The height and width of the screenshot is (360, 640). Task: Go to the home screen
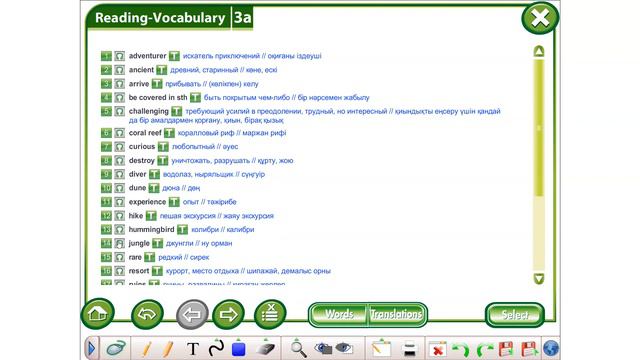pyautogui.click(x=98, y=314)
